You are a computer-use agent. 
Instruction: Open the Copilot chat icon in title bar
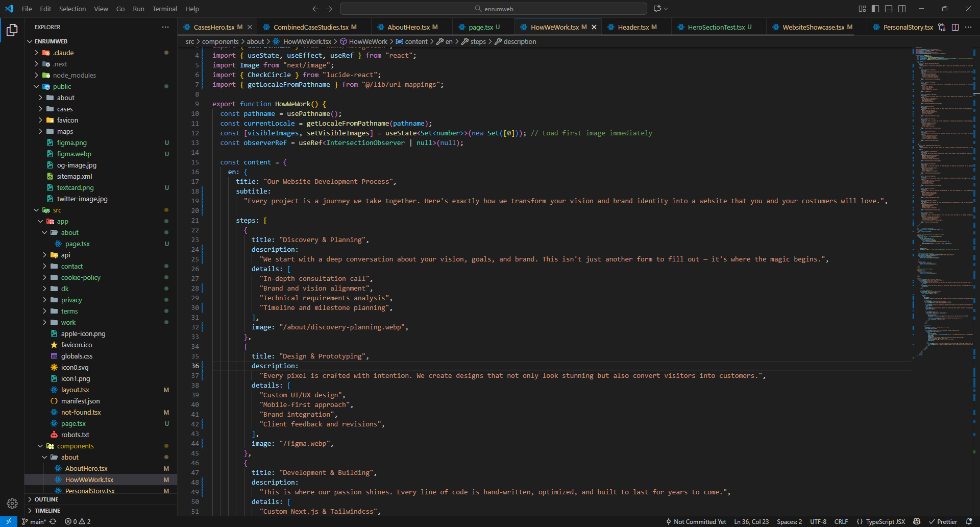657,9
